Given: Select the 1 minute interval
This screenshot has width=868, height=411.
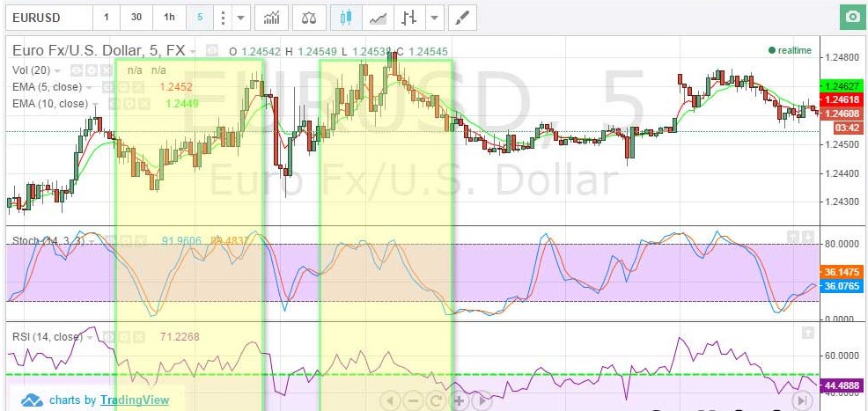Looking at the screenshot, I should [x=106, y=18].
